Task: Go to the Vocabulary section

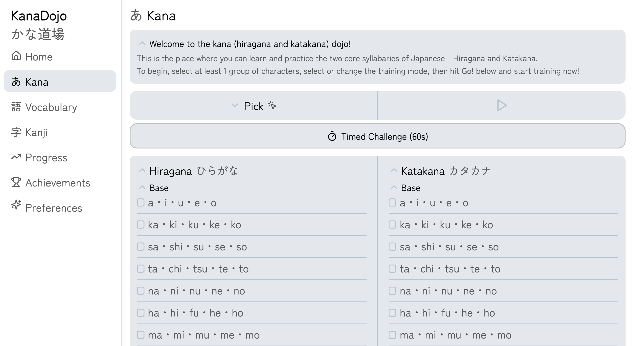Action: click(51, 107)
